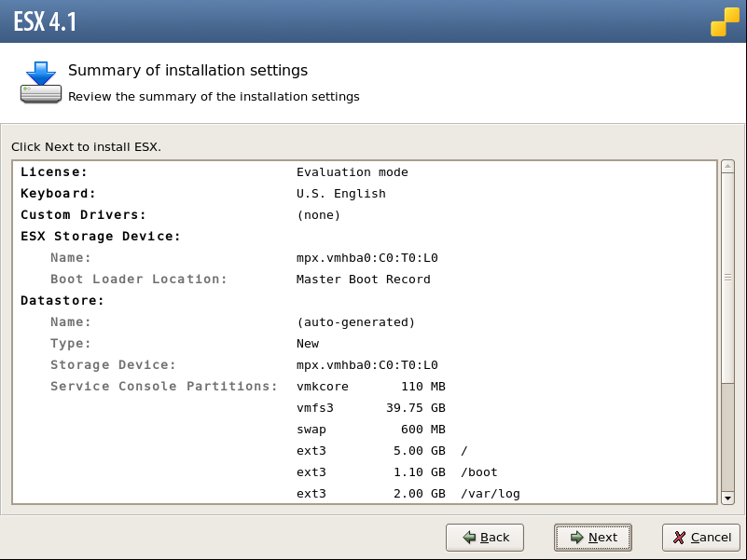Image resolution: width=747 pixels, height=560 pixels.
Task: Click "Name:" label under ESX Storage Device
Action: tap(71, 257)
